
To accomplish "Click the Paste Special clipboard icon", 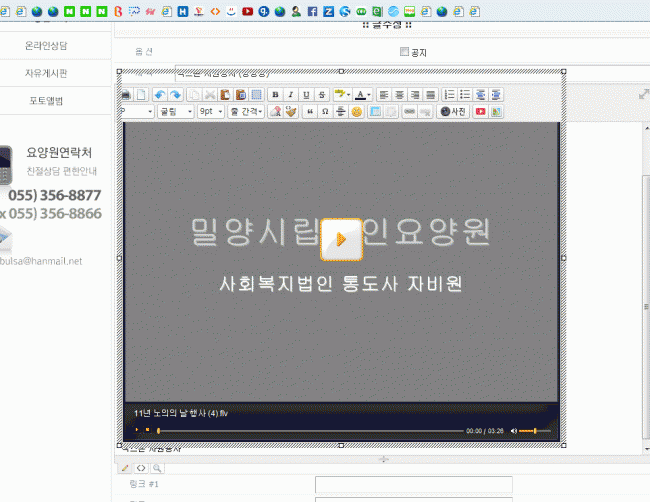I will click(x=241, y=95).
